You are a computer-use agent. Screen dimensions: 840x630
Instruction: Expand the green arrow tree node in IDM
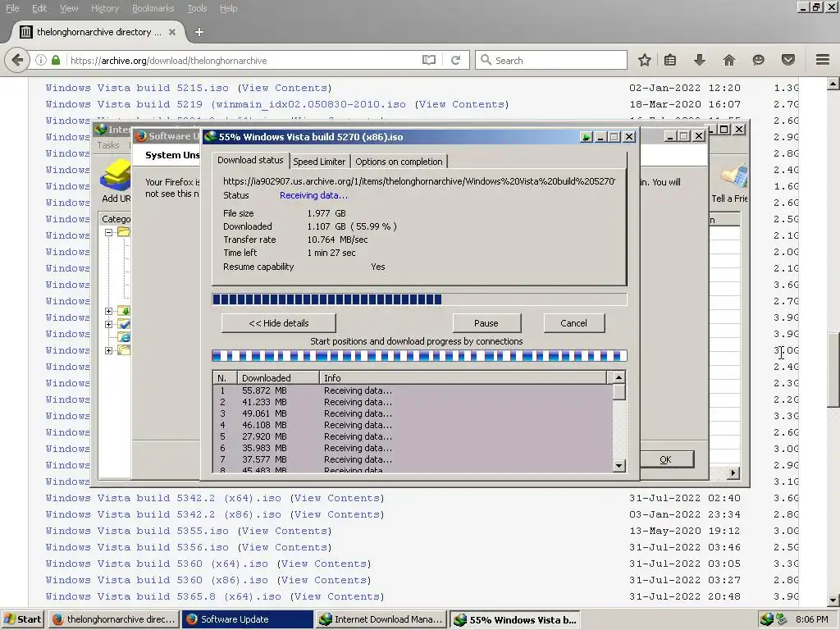tap(109, 311)
